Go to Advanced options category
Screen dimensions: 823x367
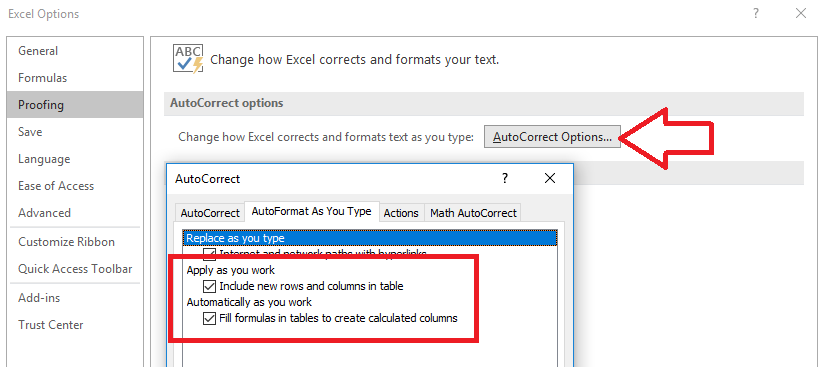coord(75,213)
